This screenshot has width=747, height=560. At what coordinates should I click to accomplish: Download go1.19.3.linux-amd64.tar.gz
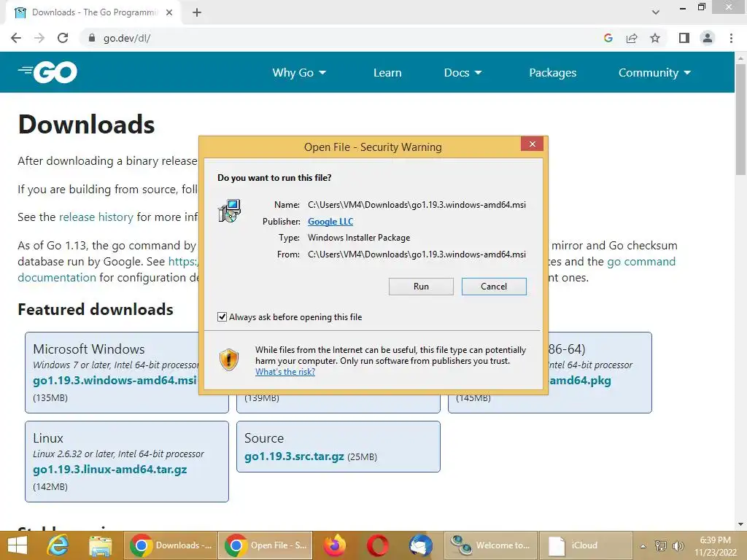109,470
